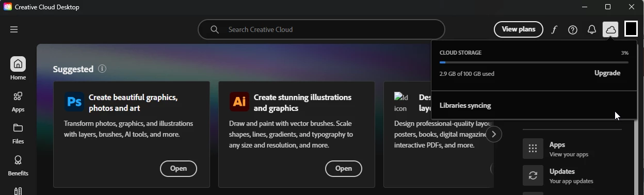Screen dimensions: 644x195
Task: Click the 'Create beautiful graphics, photos and art' title
Action: 133,103
